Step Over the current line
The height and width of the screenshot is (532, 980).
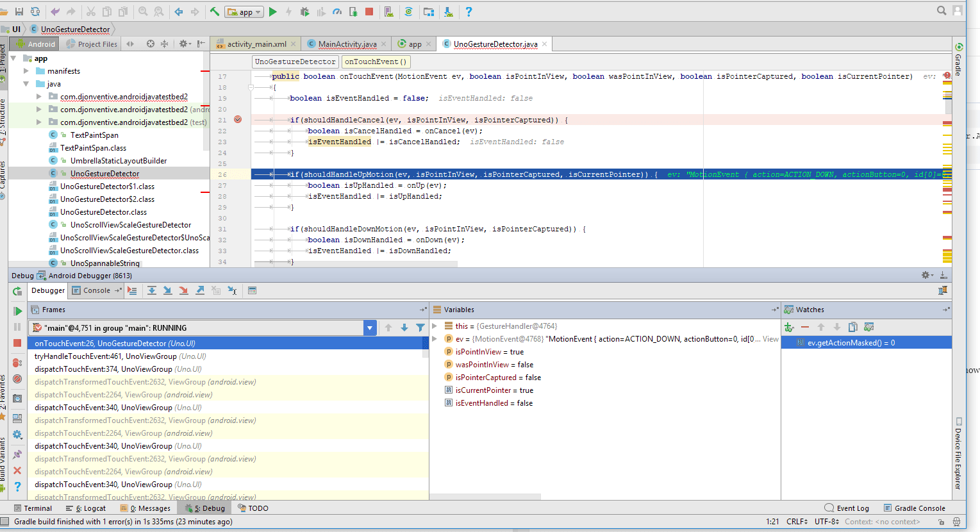click(152, 290)
